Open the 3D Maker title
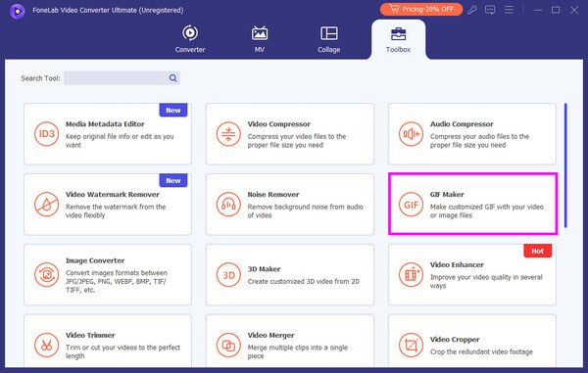This screenshot has height=373, width=588. click(264, 269)
